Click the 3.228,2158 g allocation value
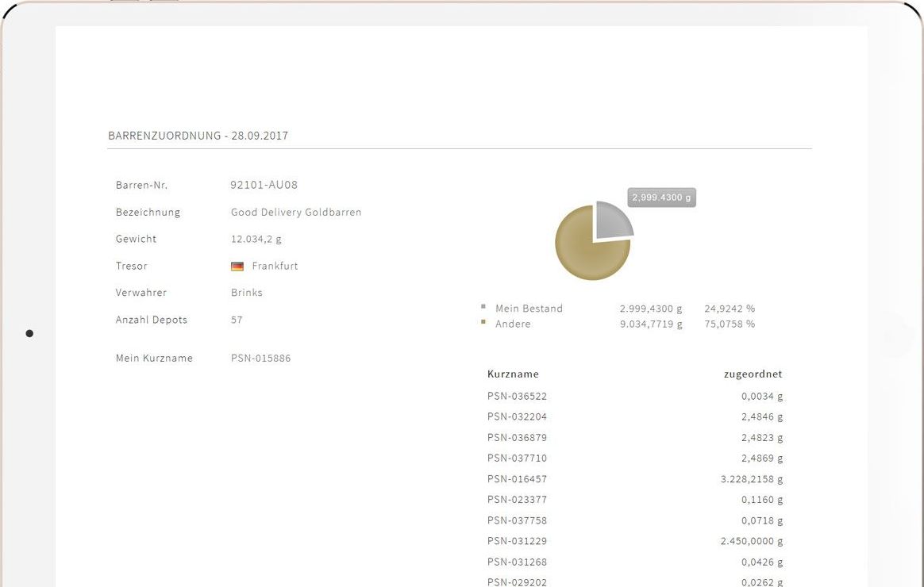 point(751,479)
